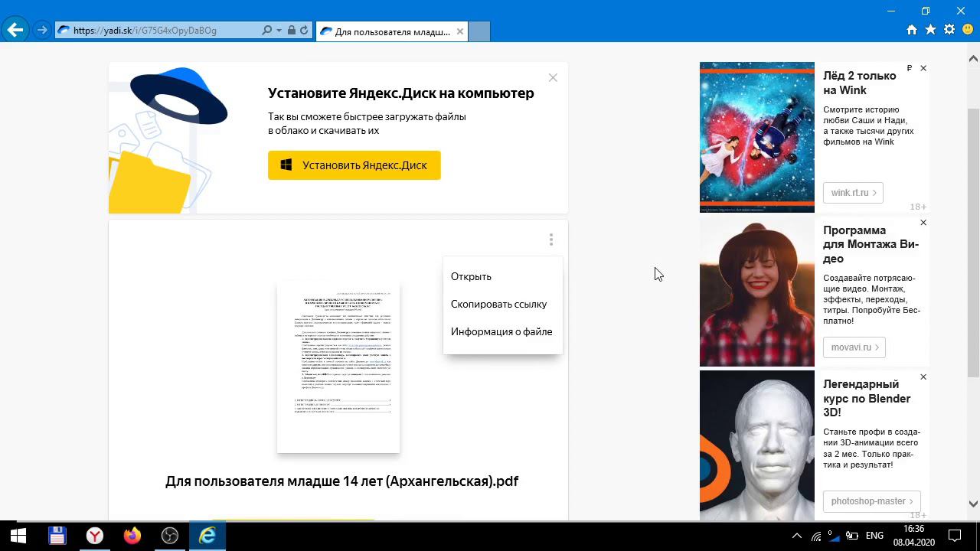Click the yadi.sk URL address field
Viewport: 980px width, 551px height.
pyautogui.click(x=157, y=31)
